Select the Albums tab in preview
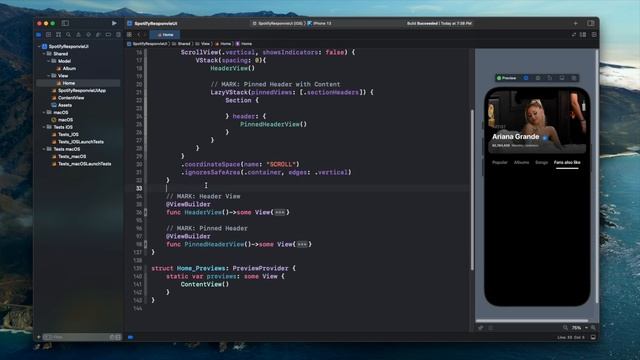This screenshot has height=360, width=640. [x=521, y=162]
